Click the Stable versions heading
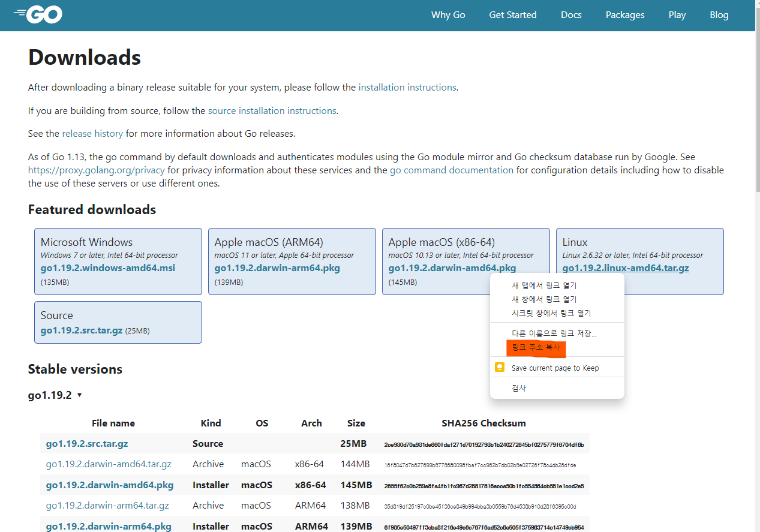Image resolution: width=760 pixels, height=532 pixels. 75,369
